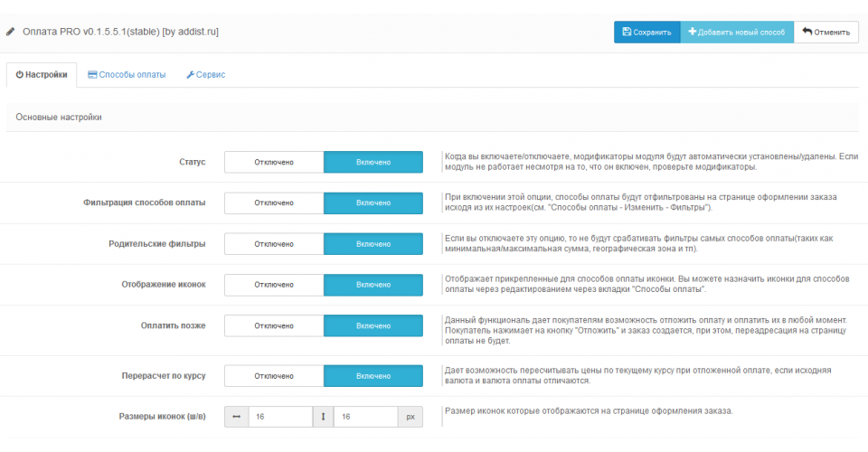The height and width of the screenshot is (452, 868).
Task: Enable Перерасчет по курсу
Action: point(373,375)
